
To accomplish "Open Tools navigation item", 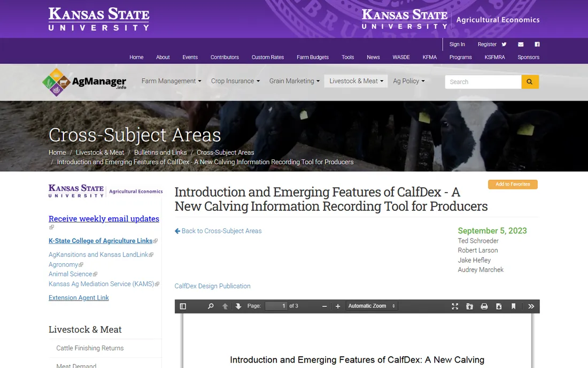I will [347, 57].
